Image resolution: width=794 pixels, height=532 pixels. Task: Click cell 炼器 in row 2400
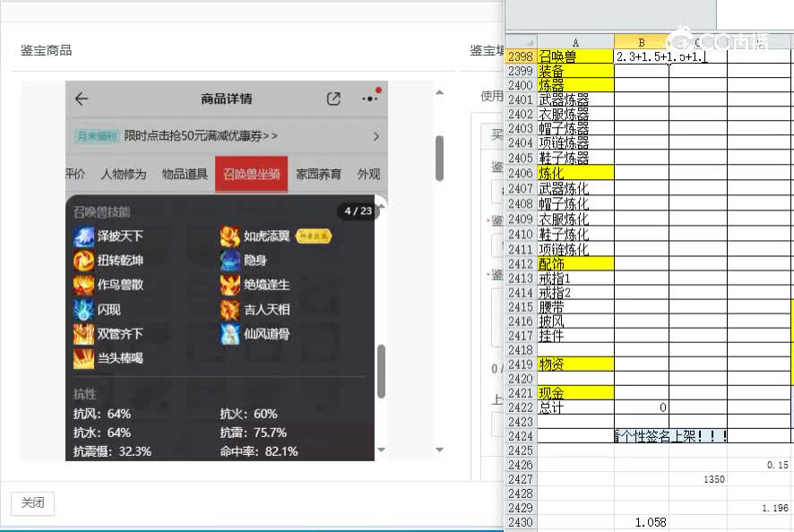[x=575, y=85]
